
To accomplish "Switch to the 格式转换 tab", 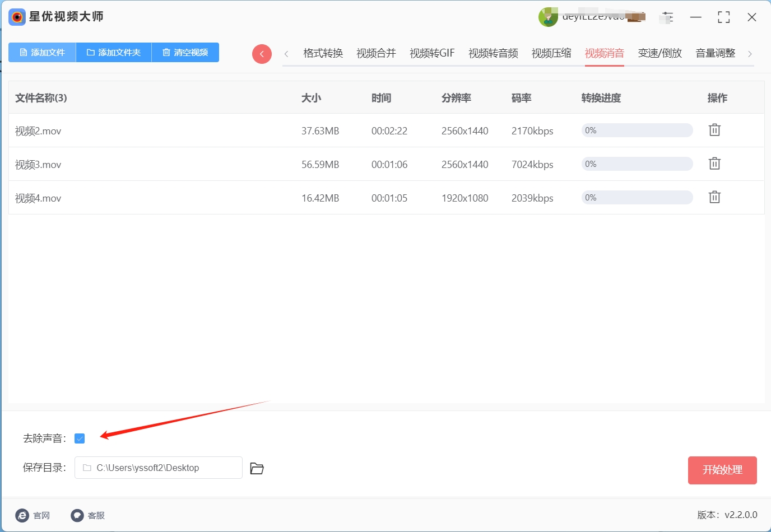I will coord(323,53).
